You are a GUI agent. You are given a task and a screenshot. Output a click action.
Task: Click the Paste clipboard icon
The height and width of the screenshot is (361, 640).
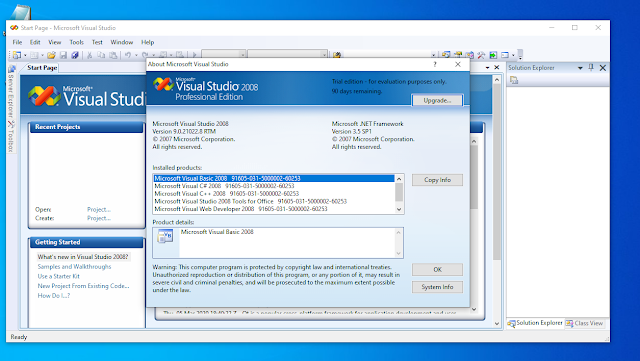pos(113,55)
